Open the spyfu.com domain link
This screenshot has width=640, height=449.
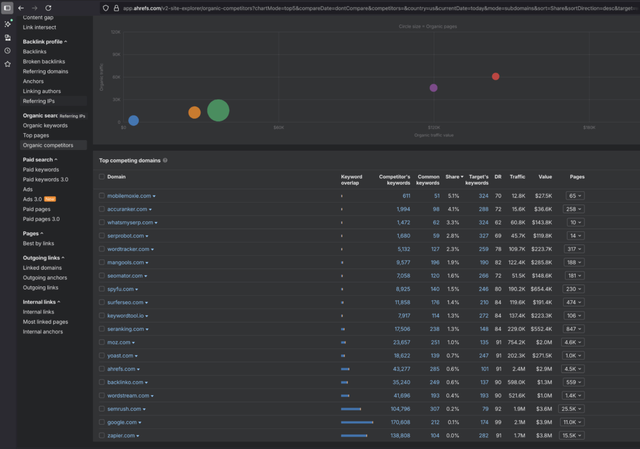click(x=120, y=289)
